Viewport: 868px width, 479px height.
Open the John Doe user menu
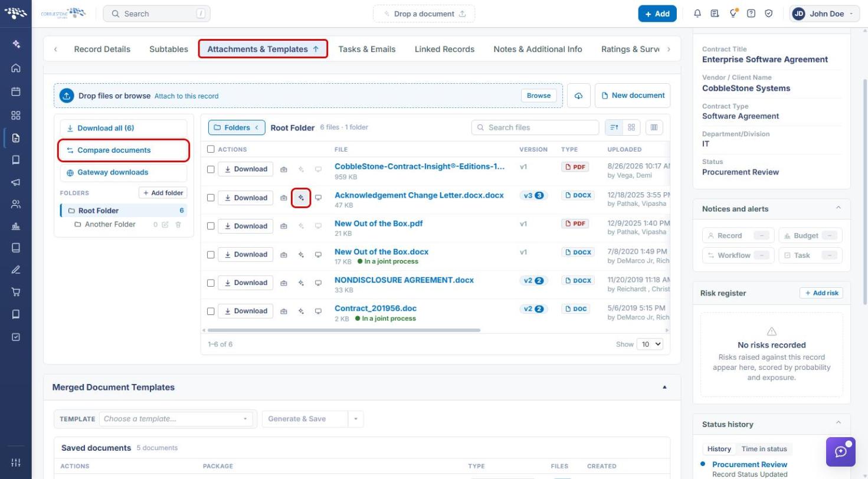coord(824,14)
